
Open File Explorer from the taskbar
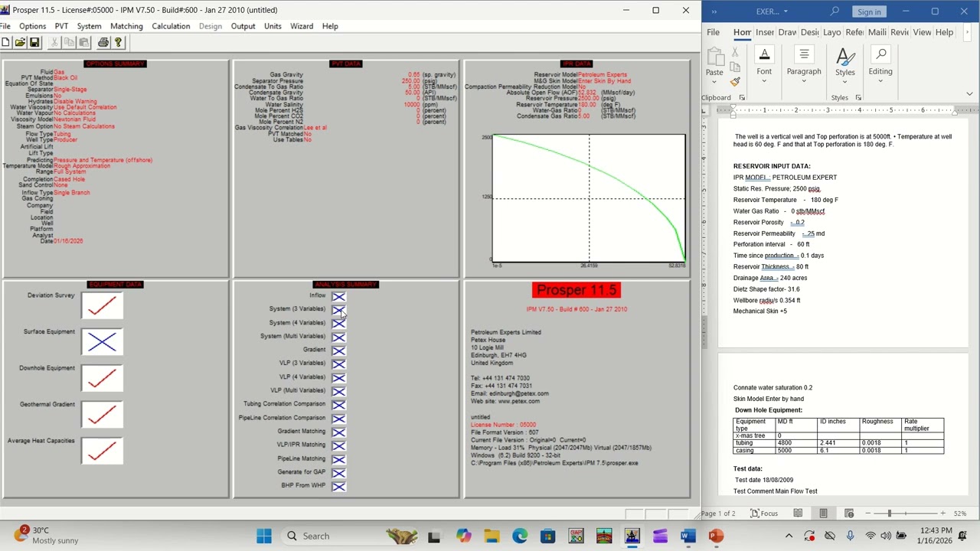(492, 536)
